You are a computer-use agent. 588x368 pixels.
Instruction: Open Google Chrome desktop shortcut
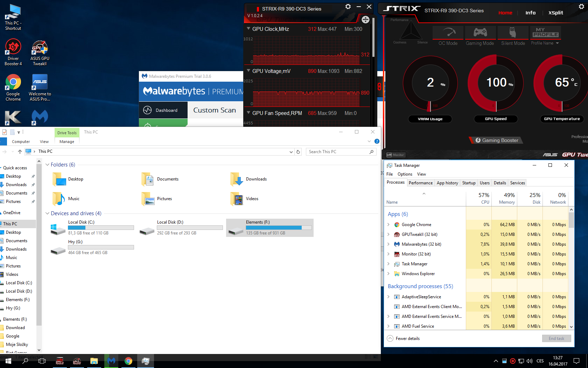click(x=13, y=88)
